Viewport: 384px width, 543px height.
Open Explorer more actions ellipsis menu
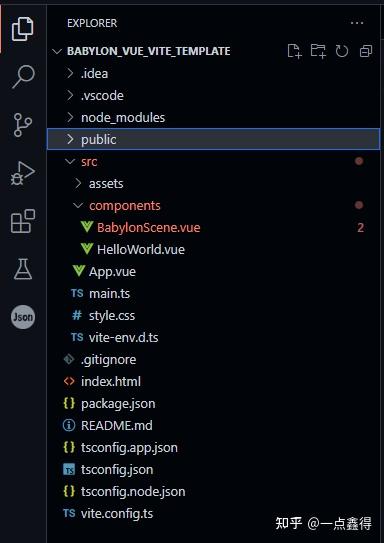click(x=357, y=23)
